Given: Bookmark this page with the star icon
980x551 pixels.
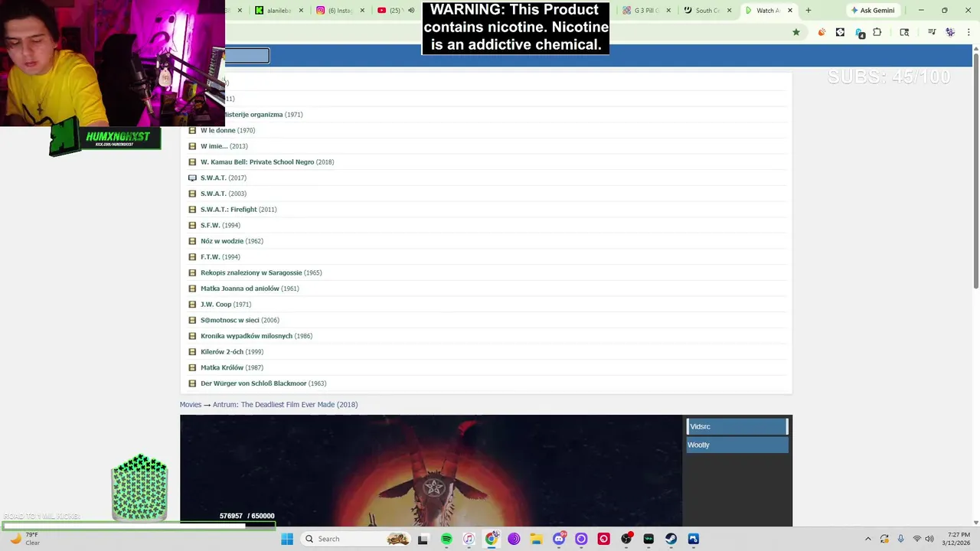Looking at the screenshot, I should (796, 32).
